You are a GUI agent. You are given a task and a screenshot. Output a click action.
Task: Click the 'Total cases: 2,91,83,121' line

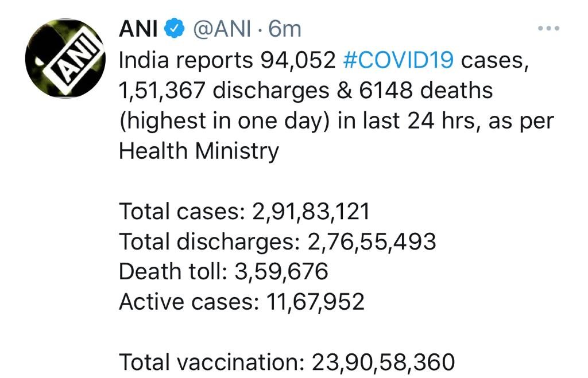[x=245, y=211]
